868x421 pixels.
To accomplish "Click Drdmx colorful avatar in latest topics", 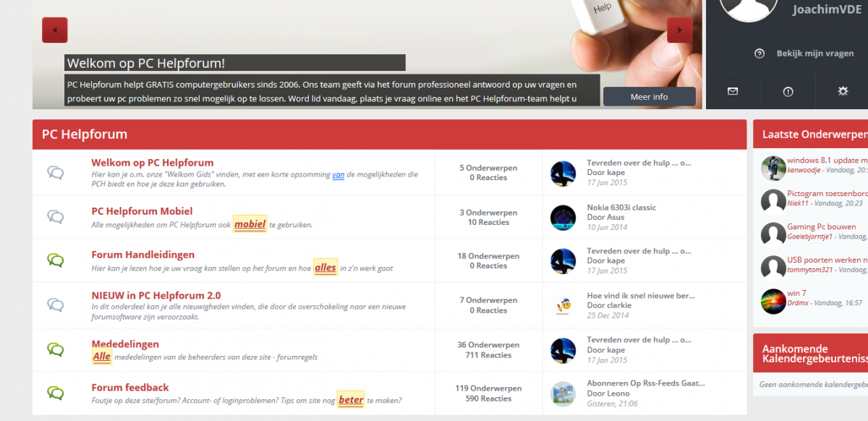I will [x=773, y=301].
